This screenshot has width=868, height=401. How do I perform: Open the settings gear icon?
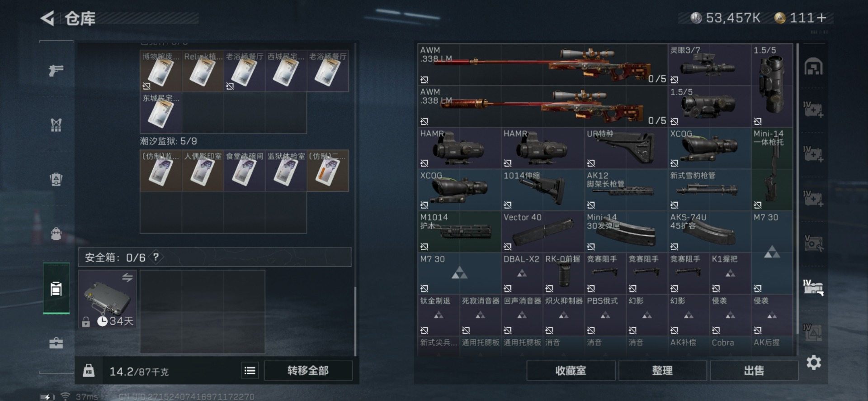[814, 363]
